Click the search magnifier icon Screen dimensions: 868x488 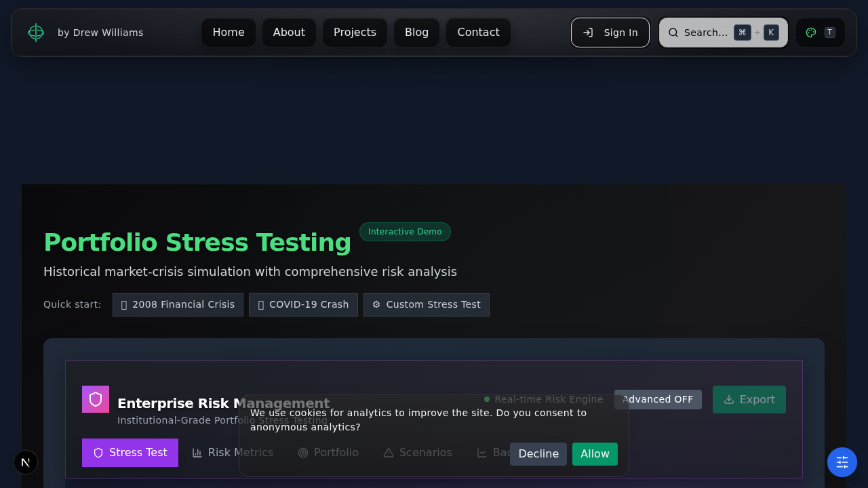[x=673, y=32]
